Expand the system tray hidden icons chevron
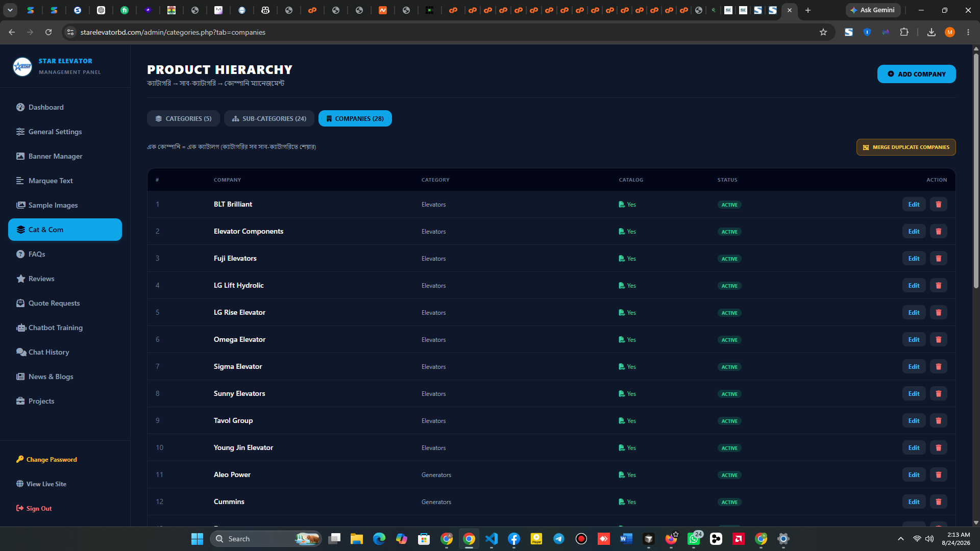The image size is (980, 551). tap(901, 539)
